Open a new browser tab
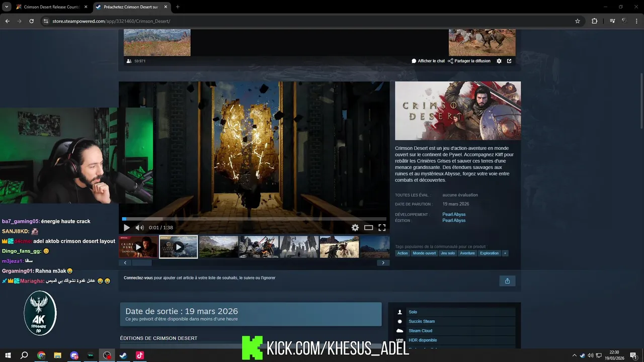The height and width of the screenshot is (362, 644). [178, 7]
